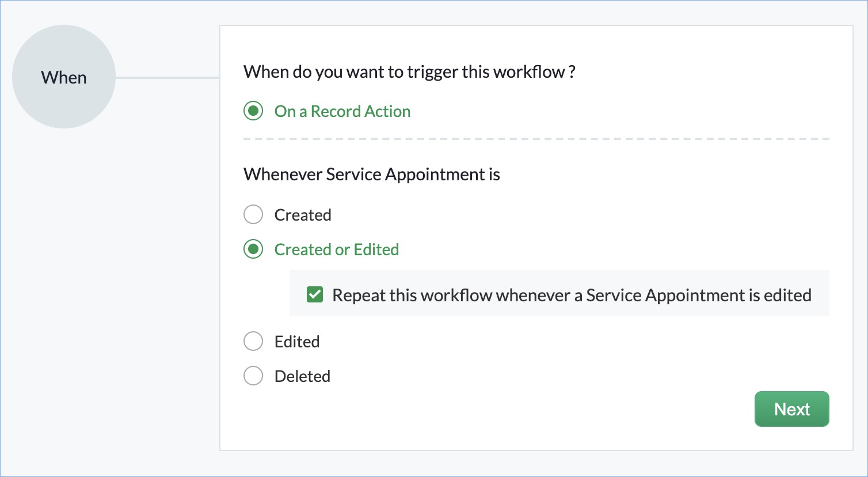This screenshot has width=868, height=477.
Task: Select the Created radio button
Action: pos(253,215)
